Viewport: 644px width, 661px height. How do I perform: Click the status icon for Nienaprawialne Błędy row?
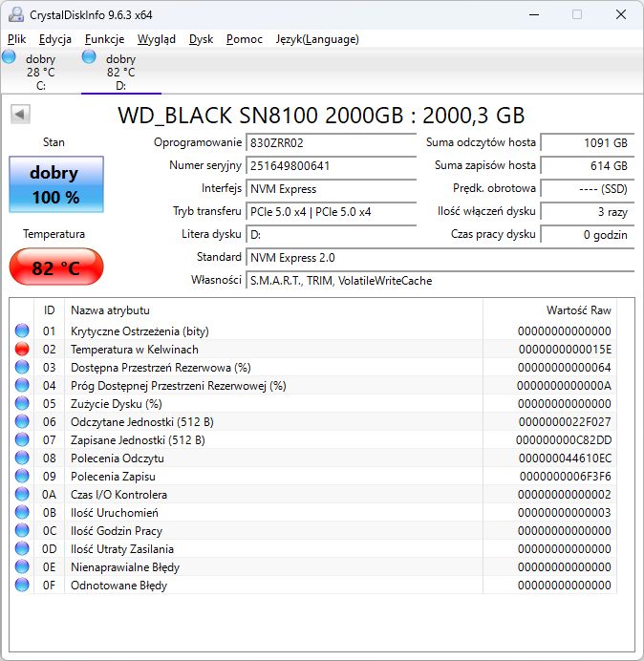point(22,566)
